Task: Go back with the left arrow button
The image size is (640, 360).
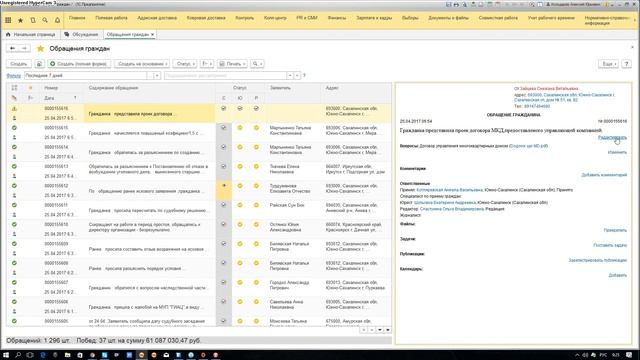Action: click(13, 49)
